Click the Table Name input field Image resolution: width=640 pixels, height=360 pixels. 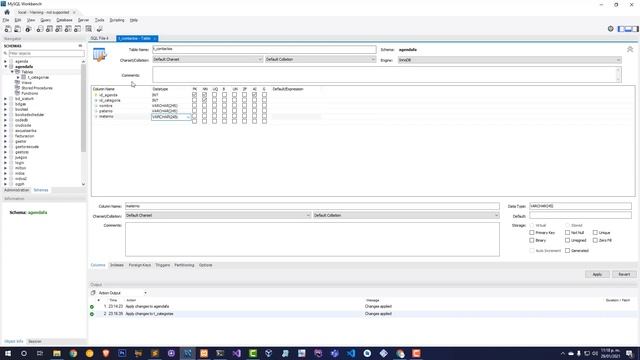tap(264, 49)
